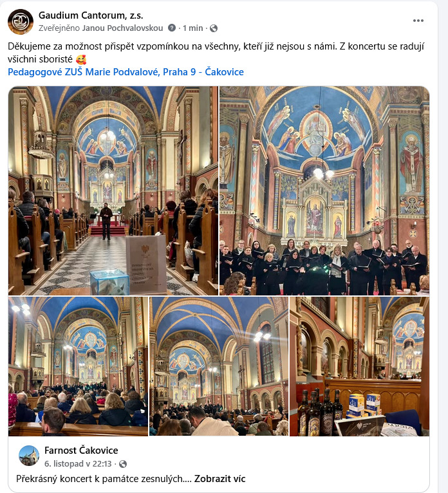Click the Farnost Čakovice profile avatar
Image resolution: width=448 pixels, height=493 pixels.
coord(29,456)
